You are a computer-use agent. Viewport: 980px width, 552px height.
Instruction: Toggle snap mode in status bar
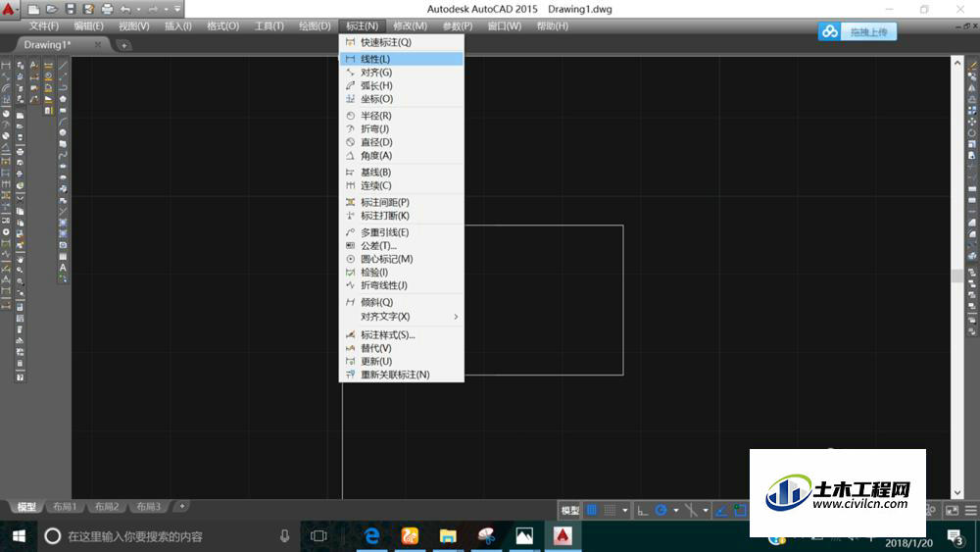click(x=610, y=511)
